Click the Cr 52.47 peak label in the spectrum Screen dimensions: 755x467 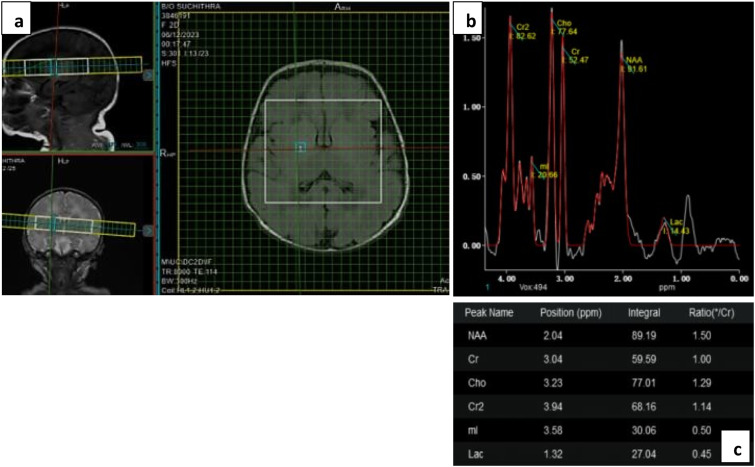point(575,55)
